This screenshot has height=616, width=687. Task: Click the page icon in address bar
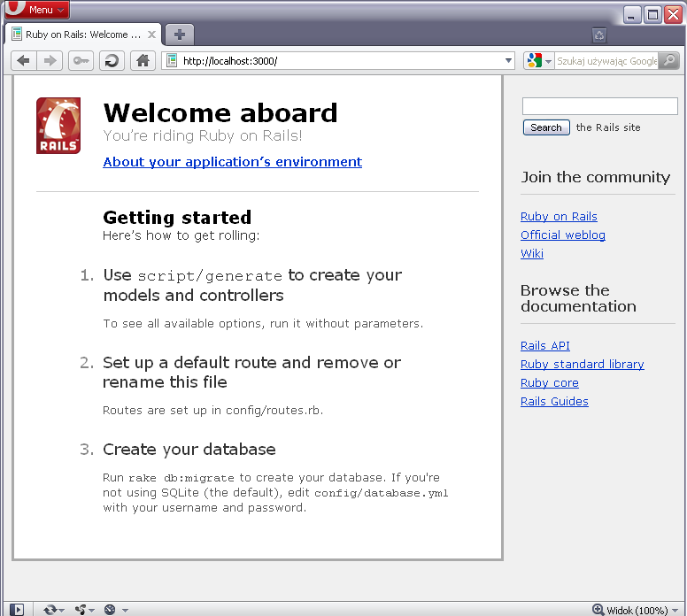172,60
